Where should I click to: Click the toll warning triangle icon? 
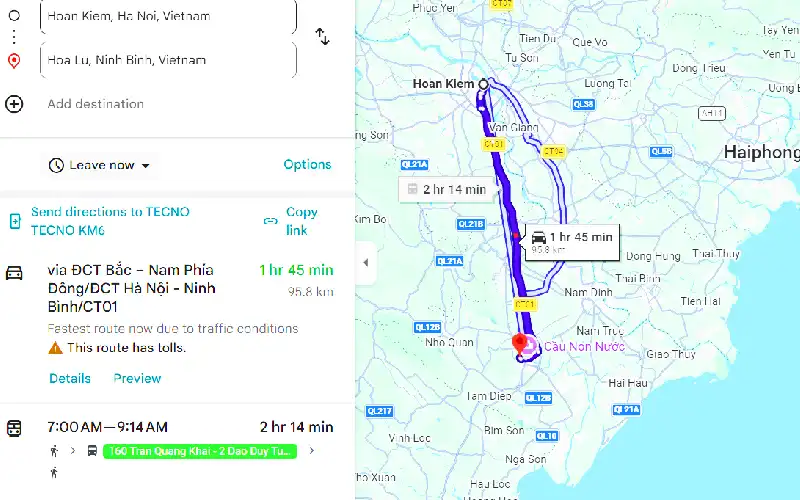[55, 348]
